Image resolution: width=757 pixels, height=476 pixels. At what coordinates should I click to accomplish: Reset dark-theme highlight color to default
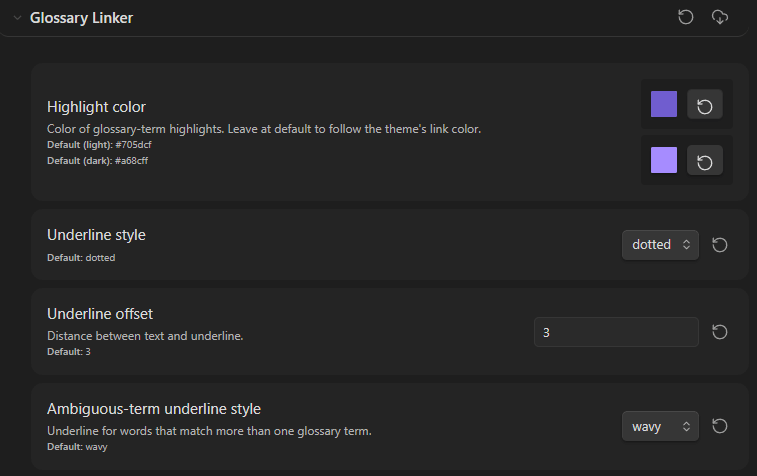[x=705, y=160]
